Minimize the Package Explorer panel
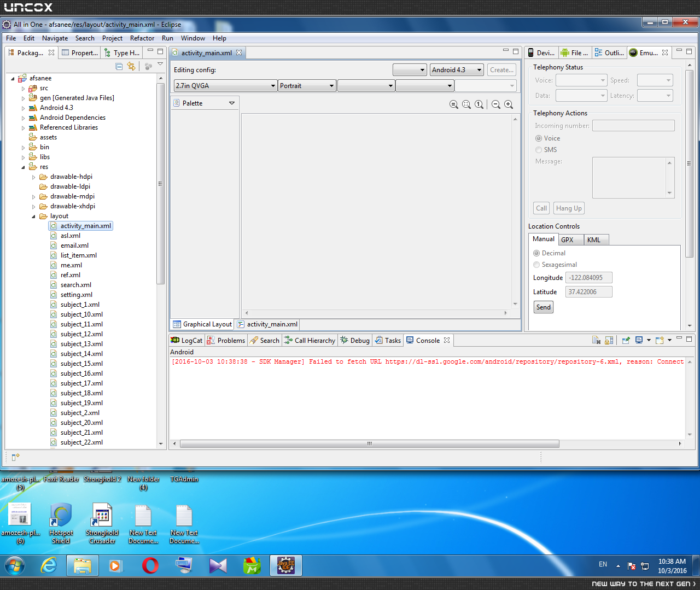This screenshot has width=700, height=590. 150,51
